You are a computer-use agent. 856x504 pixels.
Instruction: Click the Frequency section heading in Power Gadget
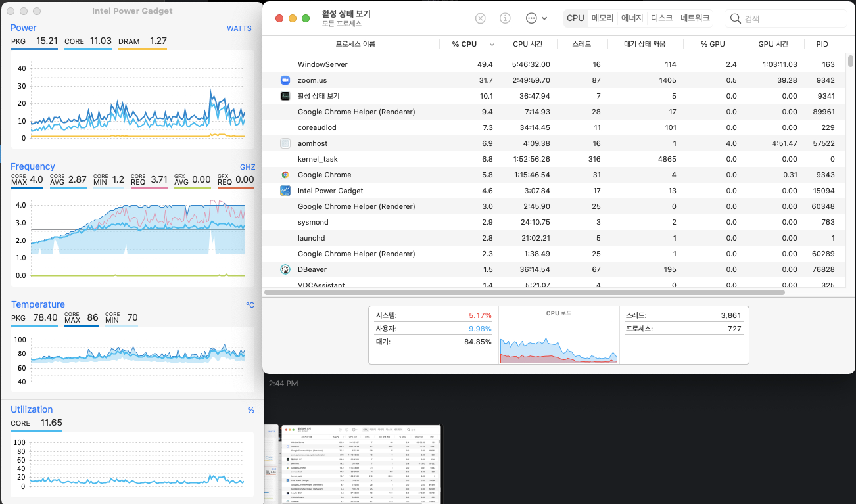(x=33, y=167)
